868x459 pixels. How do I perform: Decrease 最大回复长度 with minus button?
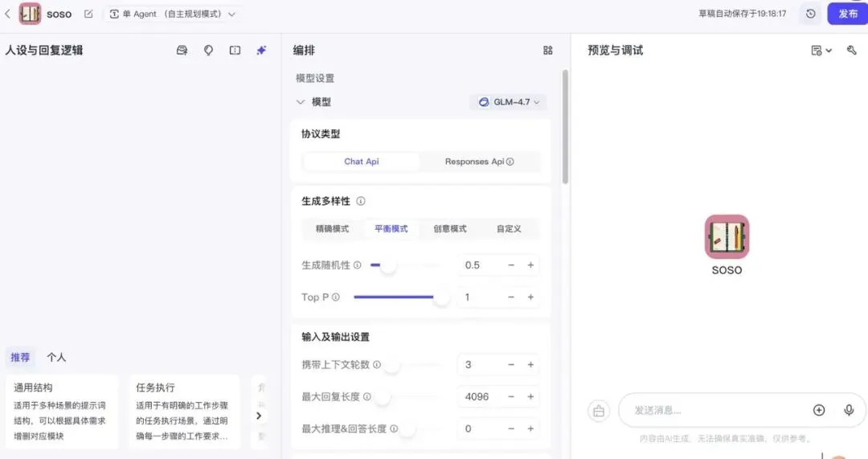click(x=511, y=397)
